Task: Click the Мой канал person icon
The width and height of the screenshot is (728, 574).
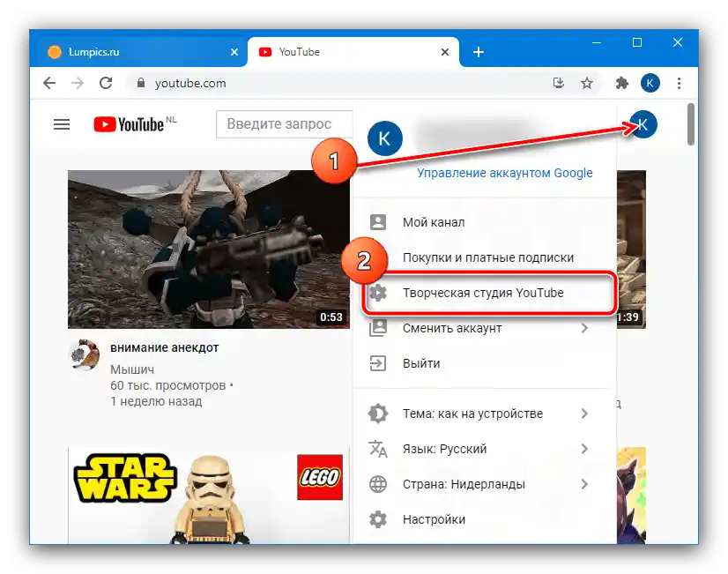Action: pos(378,222)
